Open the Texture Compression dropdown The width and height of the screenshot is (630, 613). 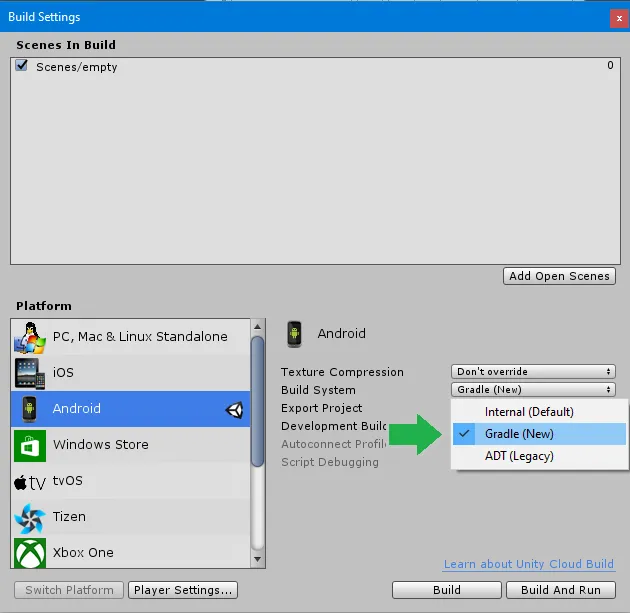533,372
